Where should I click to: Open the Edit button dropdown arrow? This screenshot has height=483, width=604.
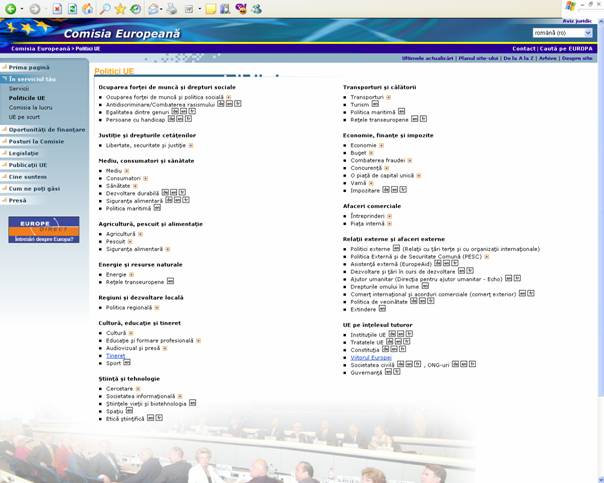coord(200,9)
